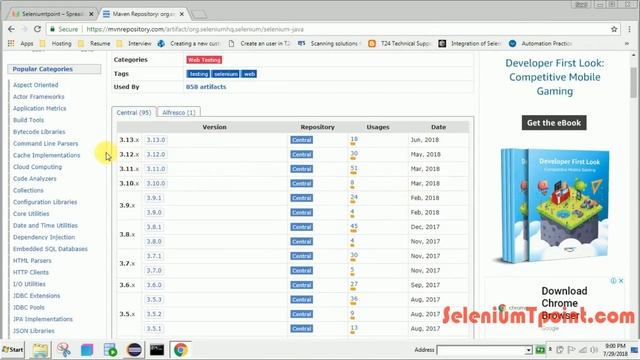The width and height of the screenshot is (640, 360).
Task: Reload the page with refresh icon
Action: pyautogui.click(x=37, y=29)
